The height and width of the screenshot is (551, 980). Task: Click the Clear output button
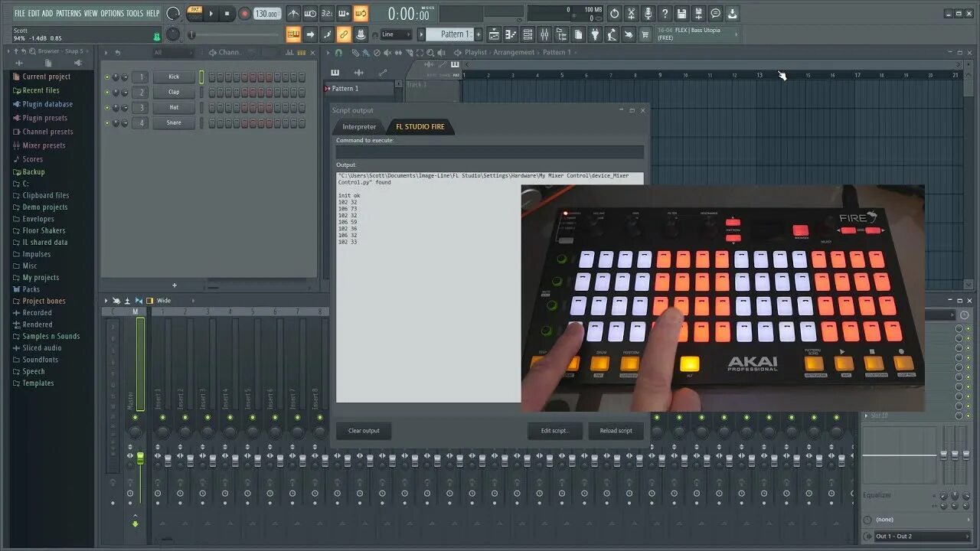[363, 430]
